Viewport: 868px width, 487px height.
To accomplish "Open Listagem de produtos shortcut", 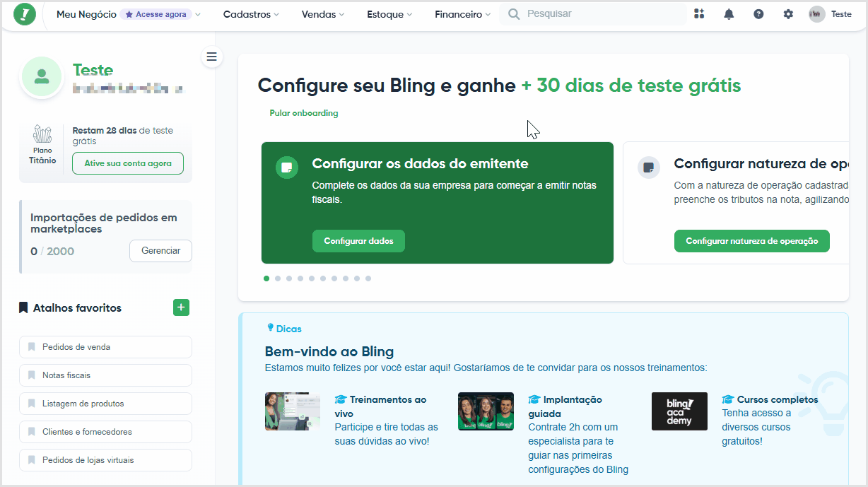I will pyautogui.click(x=105, y=404).
